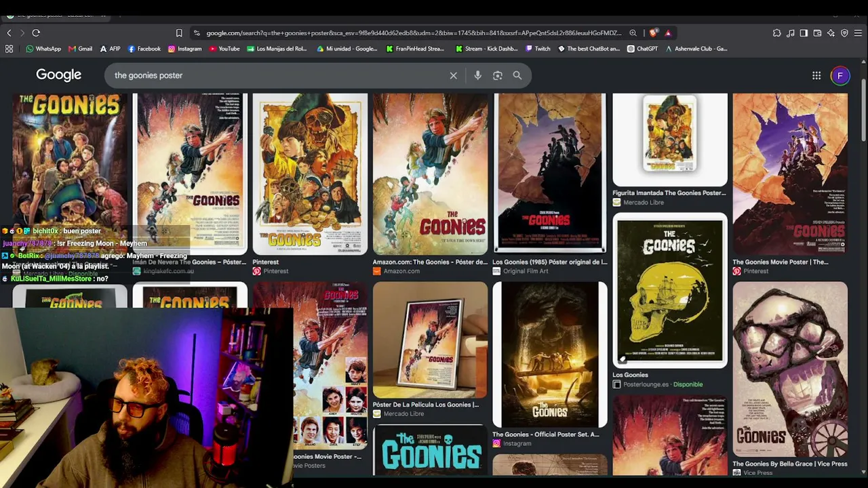Open the Brave Wallet icon
The image size is (868, 488).
[817, 33]
